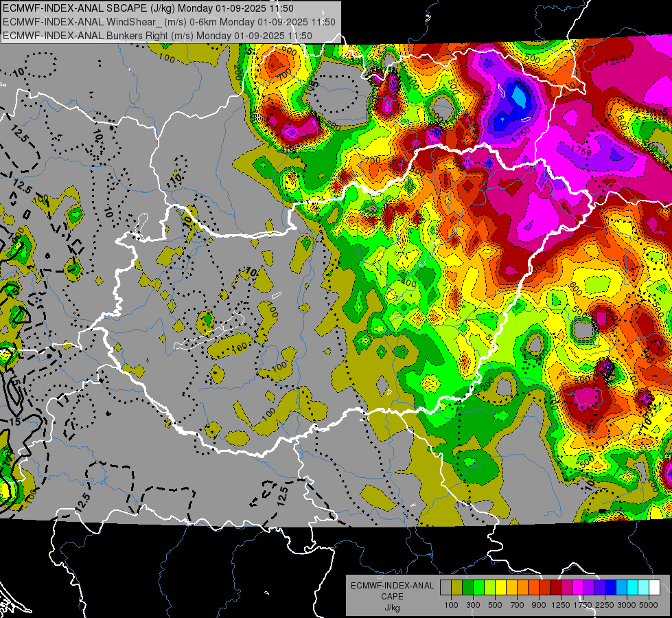
Task: Click the legend tick value 300
Action: (x=473, y=605)
